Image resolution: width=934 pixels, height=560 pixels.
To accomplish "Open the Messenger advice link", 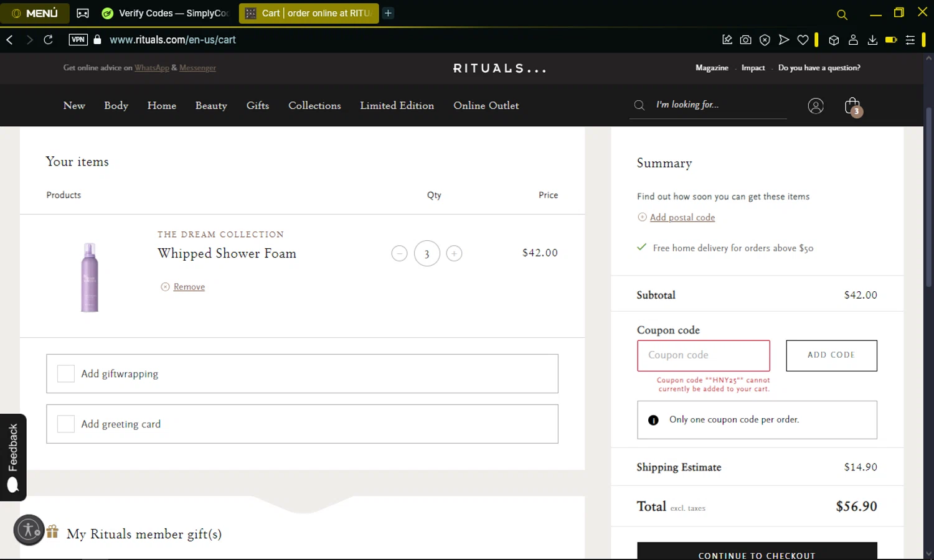I will click(x=197, y=68).
